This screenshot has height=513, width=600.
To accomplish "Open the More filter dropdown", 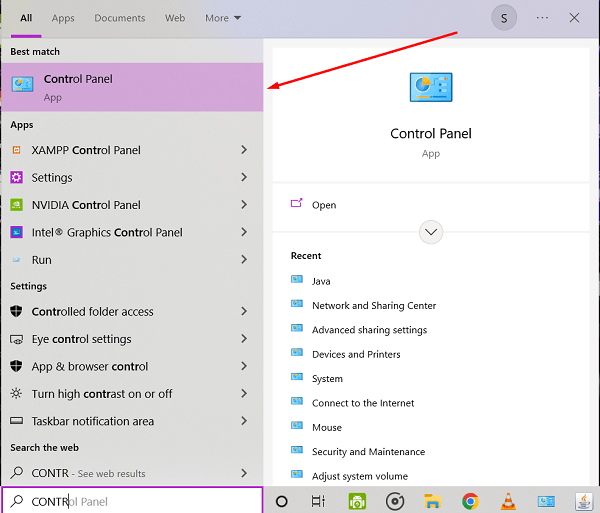I will point(223,18).
